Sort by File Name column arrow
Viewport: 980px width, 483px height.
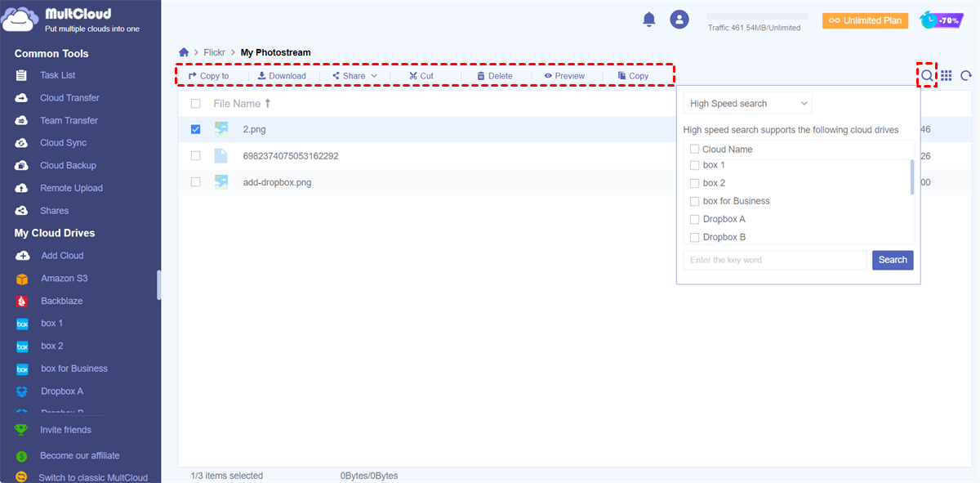click(x=267, y=104)
